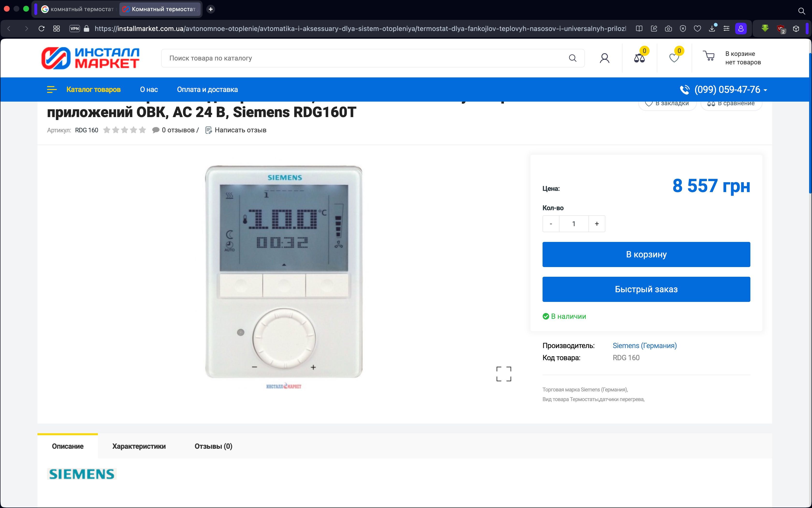
Task: Reload the page with browser refresh icon
Action: pos(42,29)
